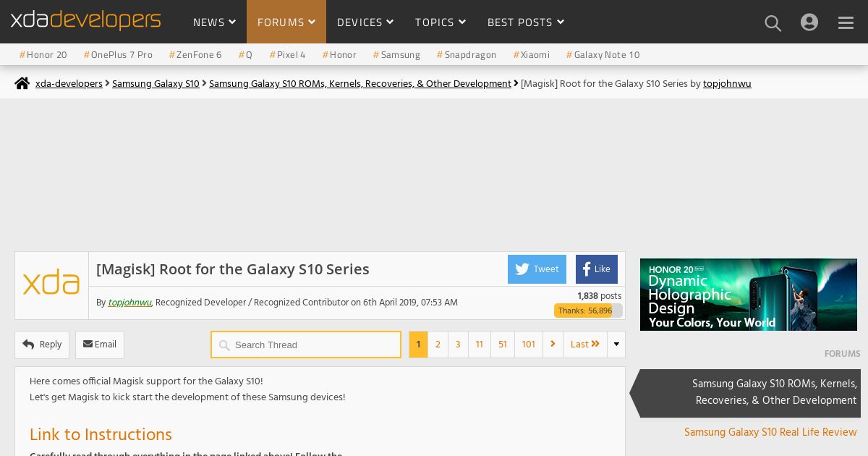Click the xda-developers logo

coord(85,21)
